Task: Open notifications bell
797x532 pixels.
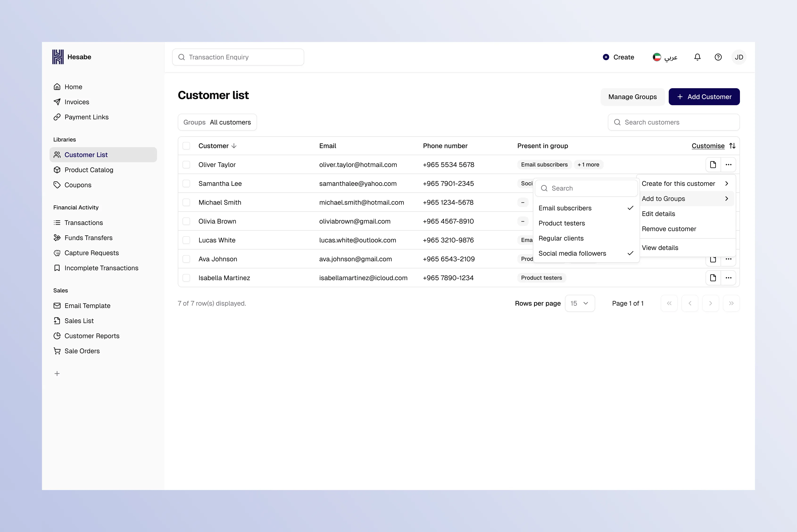Action: click(697, 57)
